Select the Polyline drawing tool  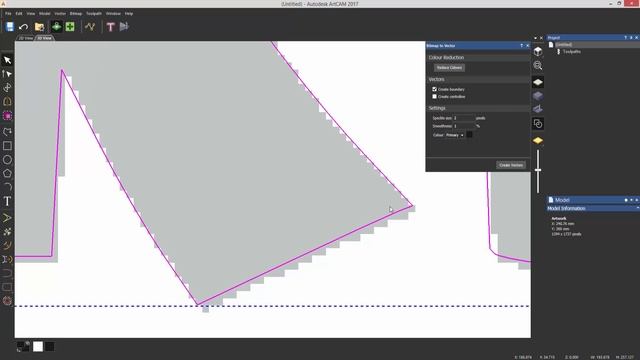click(7, 132)
